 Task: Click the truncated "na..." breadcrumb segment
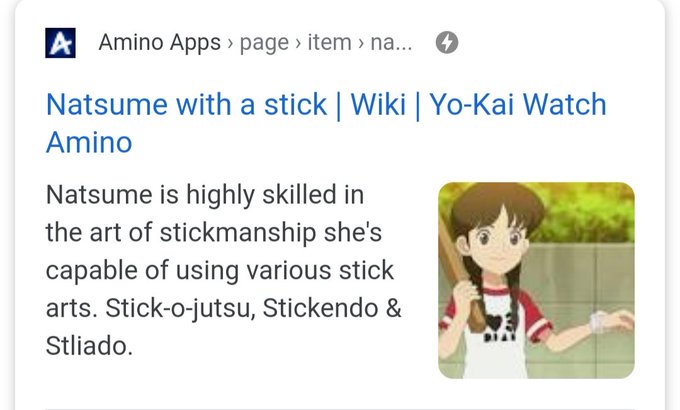(x=391, y=43)
